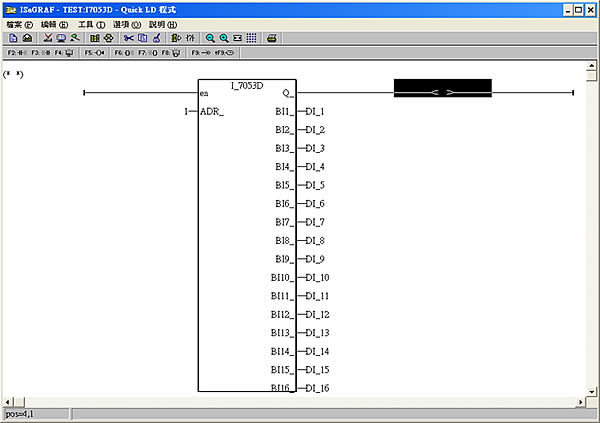Click the new document toolbar icon
The width and height of the screenshot is (600, 423).
tap(13, 37)
